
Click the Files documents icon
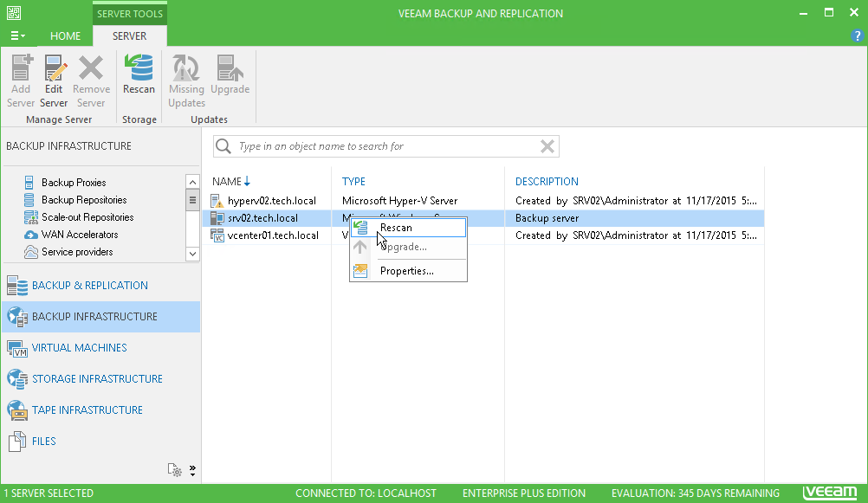coord(17,441)
